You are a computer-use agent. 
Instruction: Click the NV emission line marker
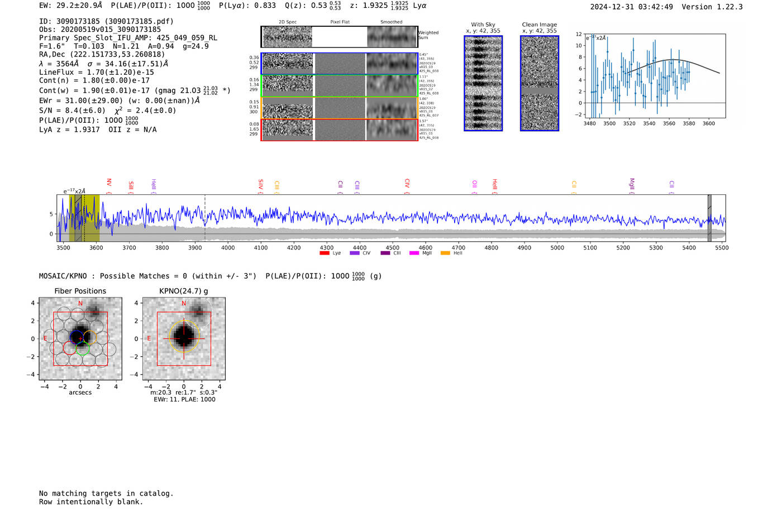click(x=109, y=183)
